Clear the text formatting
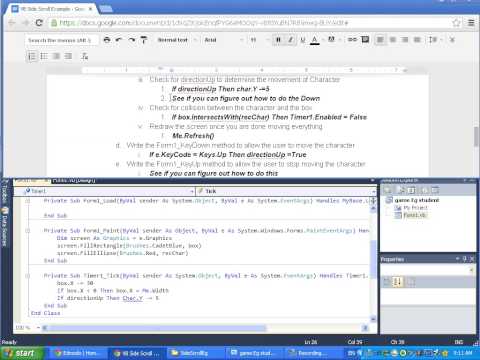The width and height of the screenshot is (480, 360). click(85, 56)
